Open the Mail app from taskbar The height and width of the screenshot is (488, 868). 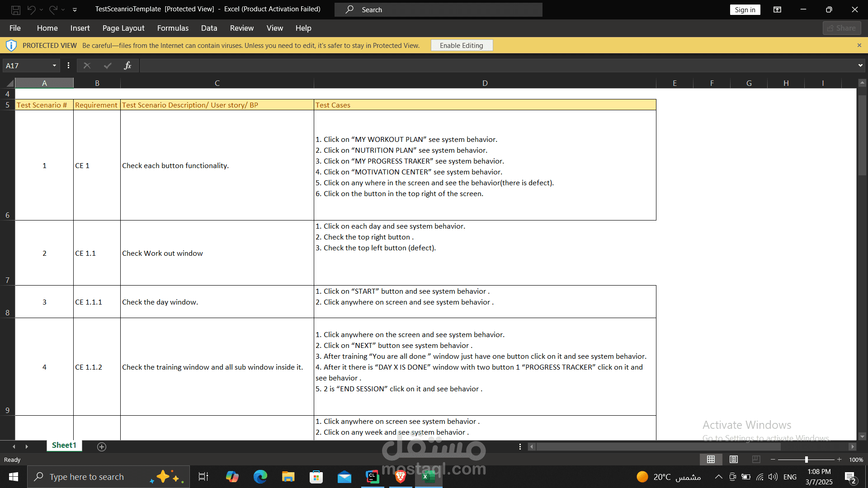pos(344,477)
